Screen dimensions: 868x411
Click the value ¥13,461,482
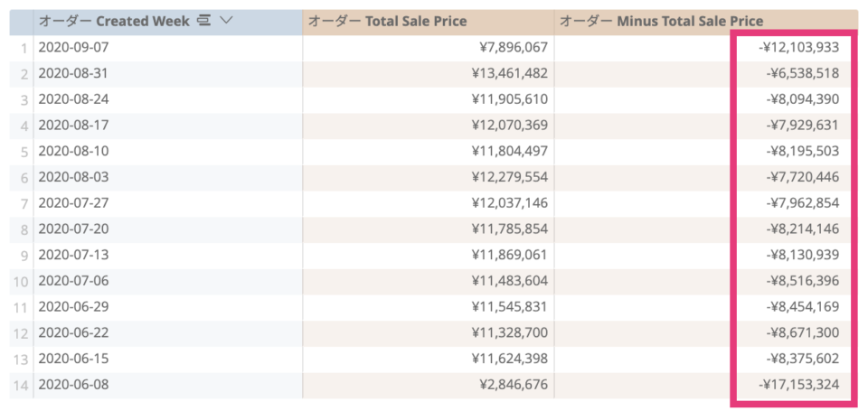click(x=509, y=73)
